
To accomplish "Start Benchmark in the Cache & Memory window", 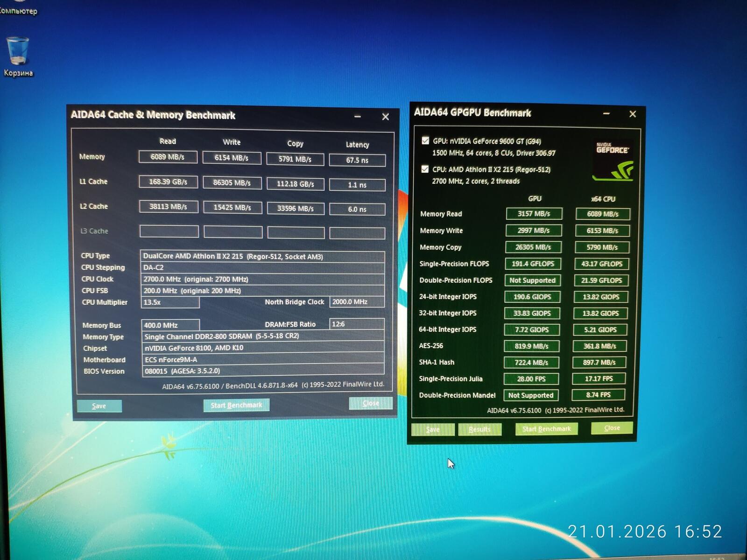I will tap(236, 405).
